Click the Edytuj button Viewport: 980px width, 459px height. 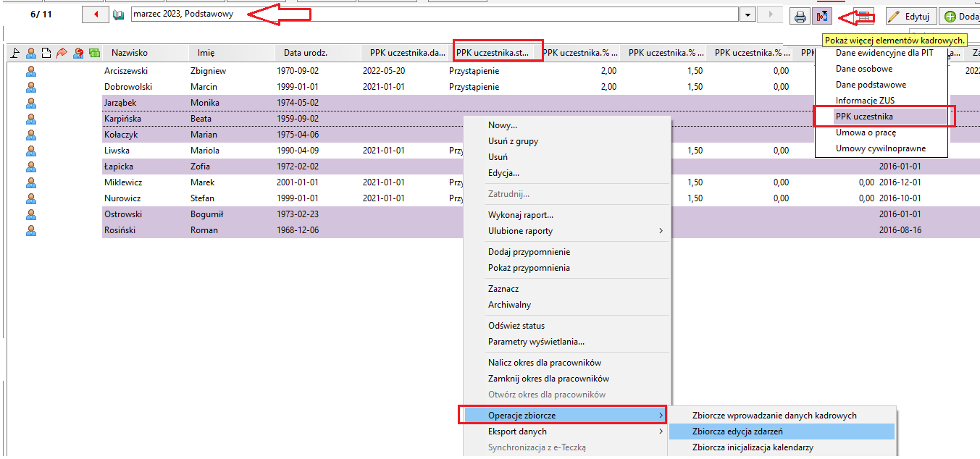910,16
